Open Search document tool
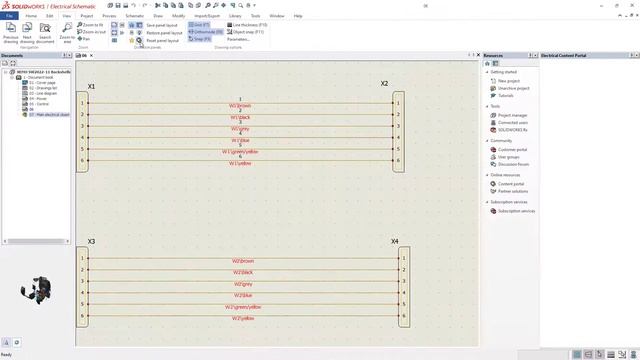Screen dimensions: 640x360 45,33
